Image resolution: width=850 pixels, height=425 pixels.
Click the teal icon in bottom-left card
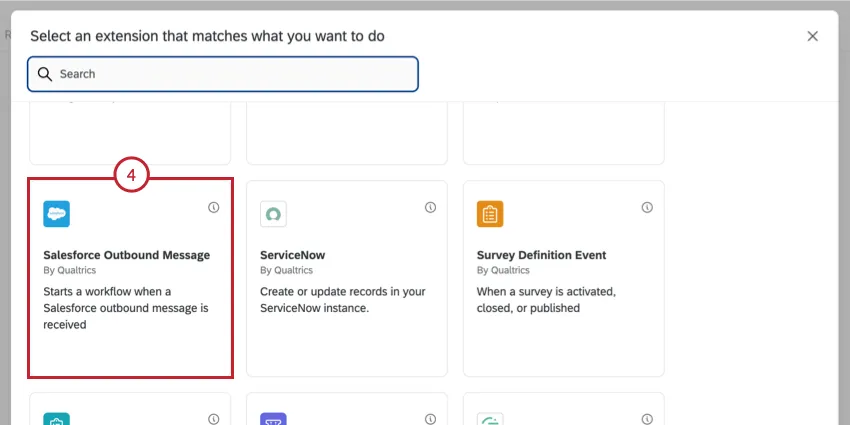[x=57, y=419]
